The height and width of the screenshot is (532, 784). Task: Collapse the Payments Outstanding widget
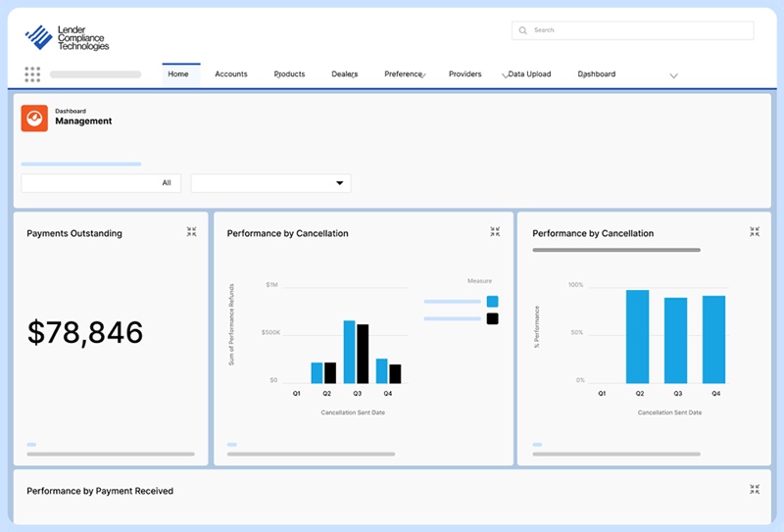(x=191, y=231)
